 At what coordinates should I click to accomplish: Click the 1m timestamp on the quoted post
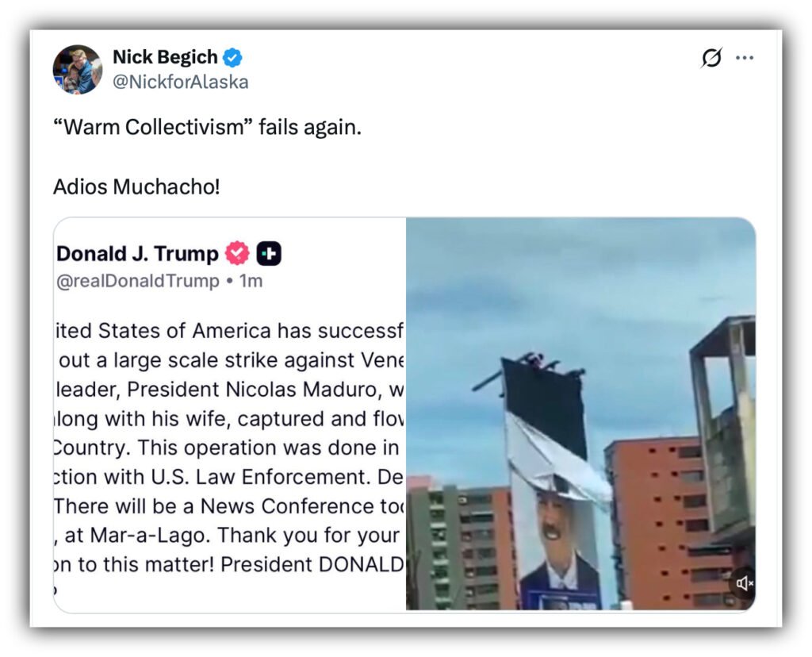[x=251, y=281]
